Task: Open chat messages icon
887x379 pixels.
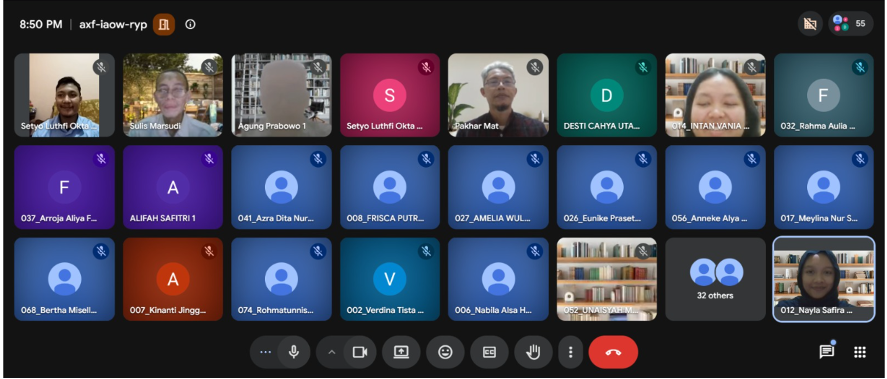Action: coord(826,352)
